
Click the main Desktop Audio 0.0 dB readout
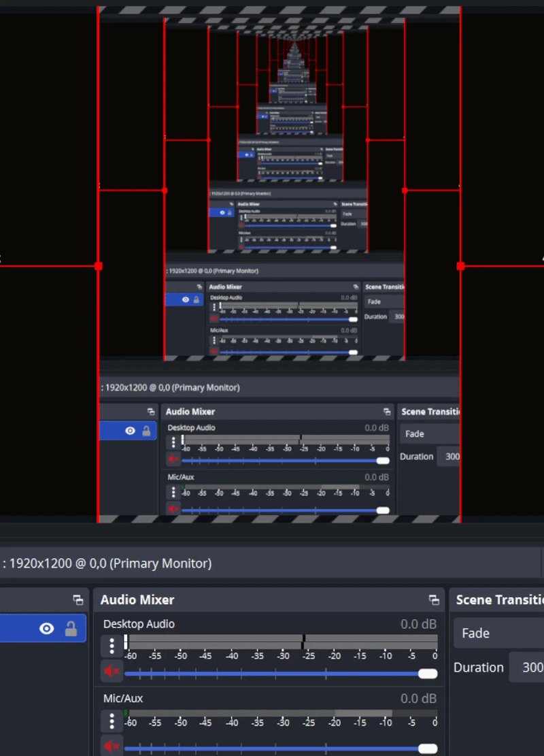pyautogui.click(x=418, y=624)
